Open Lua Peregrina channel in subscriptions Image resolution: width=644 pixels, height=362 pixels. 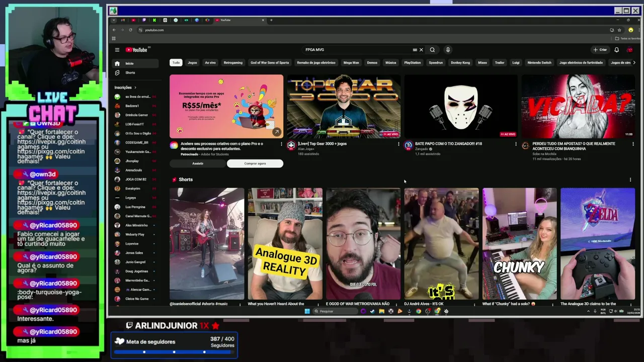click(135, 207)
